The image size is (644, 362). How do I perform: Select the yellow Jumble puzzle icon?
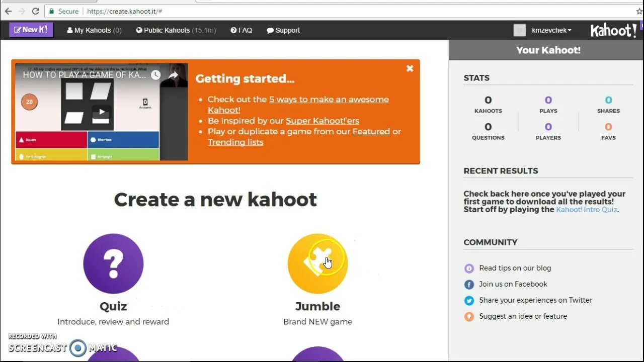coord(317,263)
